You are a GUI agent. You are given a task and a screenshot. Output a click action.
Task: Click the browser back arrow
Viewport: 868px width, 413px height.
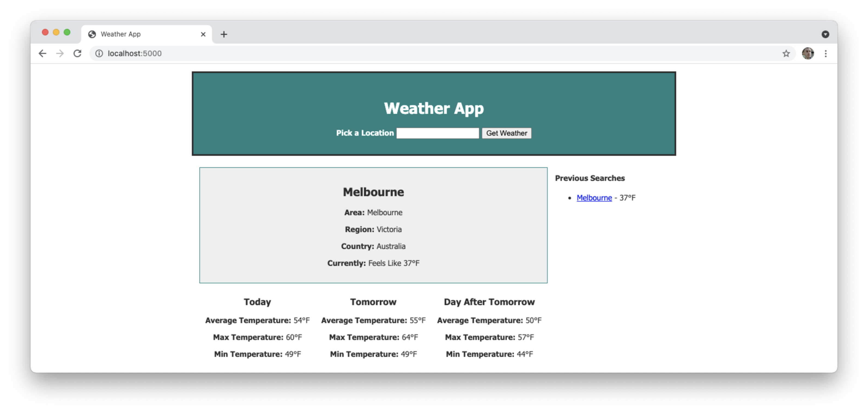tap(43, 54)
